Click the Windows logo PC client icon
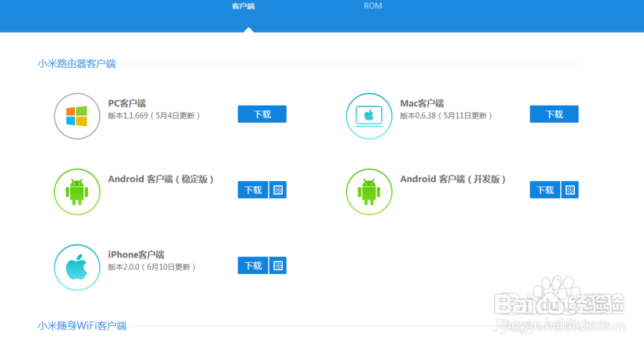This screenshot has width=644, height=346. [77, 116]
